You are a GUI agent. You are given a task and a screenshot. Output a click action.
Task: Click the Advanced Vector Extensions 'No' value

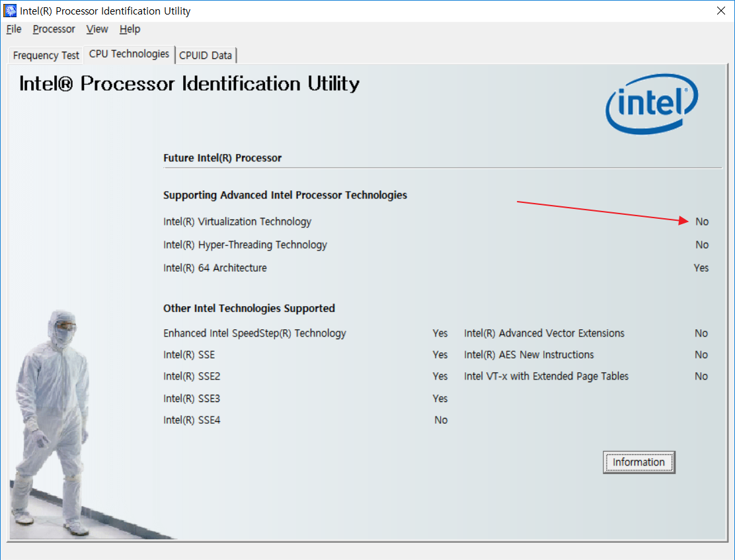tap(701, 333)
